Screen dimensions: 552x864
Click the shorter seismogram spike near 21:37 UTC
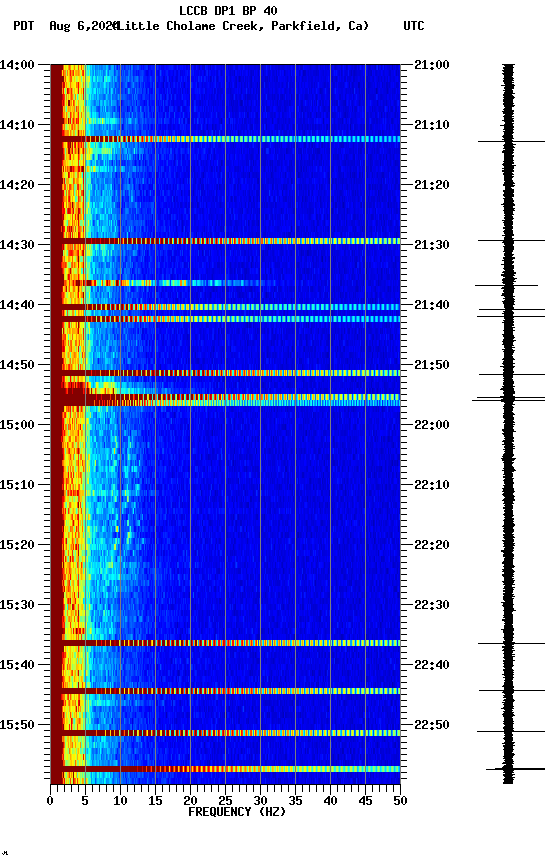click(506, 285)
